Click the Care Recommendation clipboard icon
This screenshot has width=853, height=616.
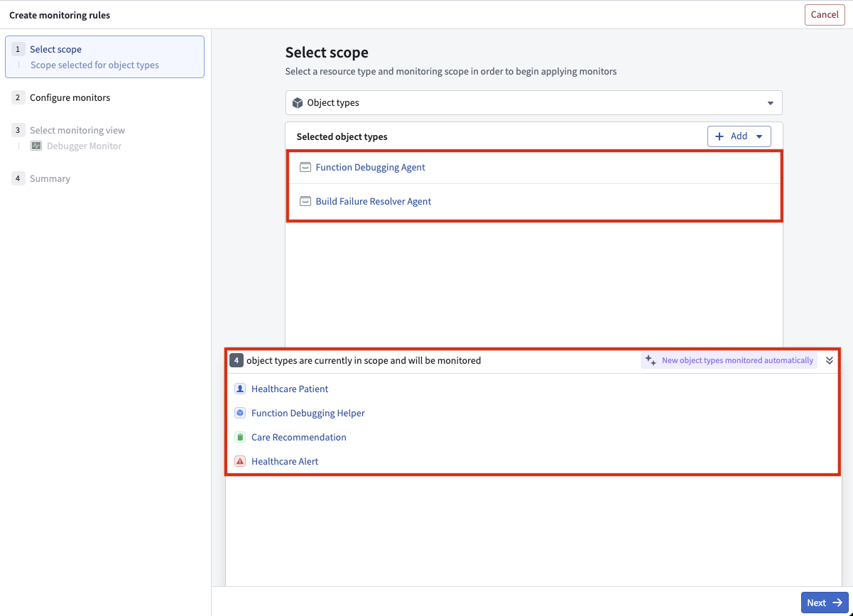coord(240,438)
